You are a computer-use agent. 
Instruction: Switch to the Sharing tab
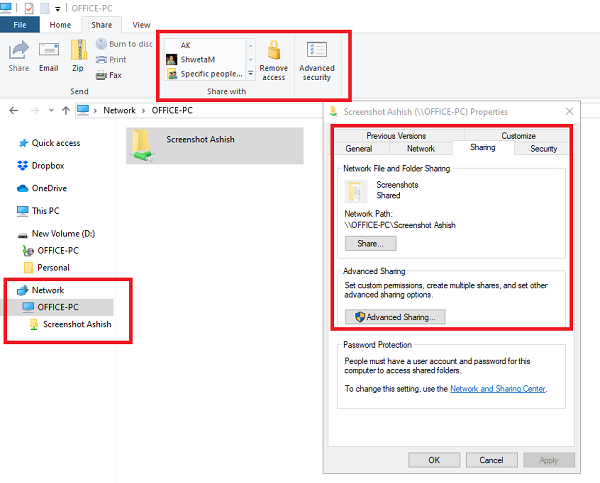[483, 147]
